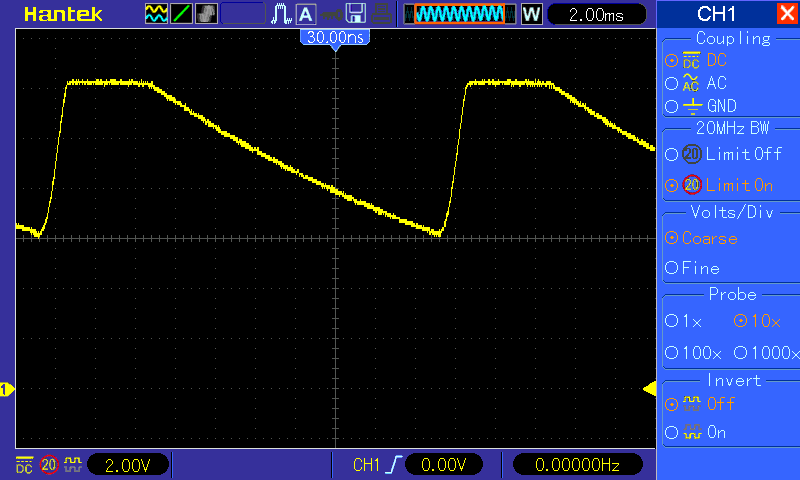Click the floppy disk save icon
Image resolution: width=800 pixels, height=480 pixels.
[356, 14]
